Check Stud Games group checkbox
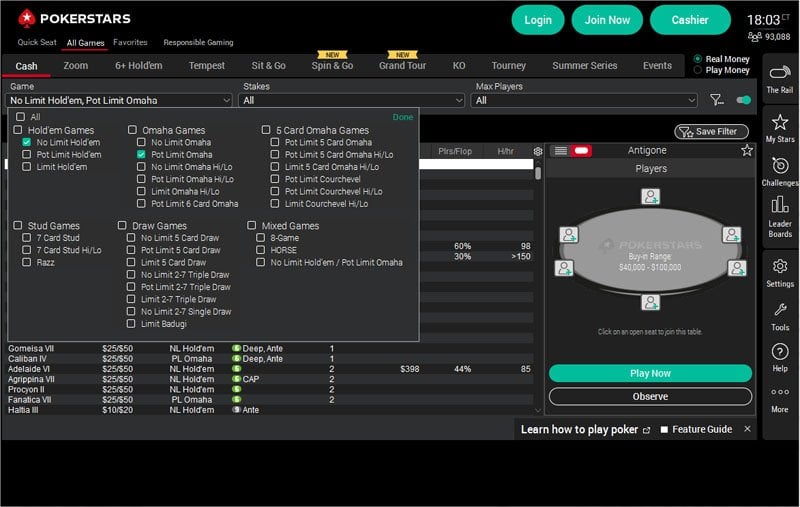 [x=18, y=225]
